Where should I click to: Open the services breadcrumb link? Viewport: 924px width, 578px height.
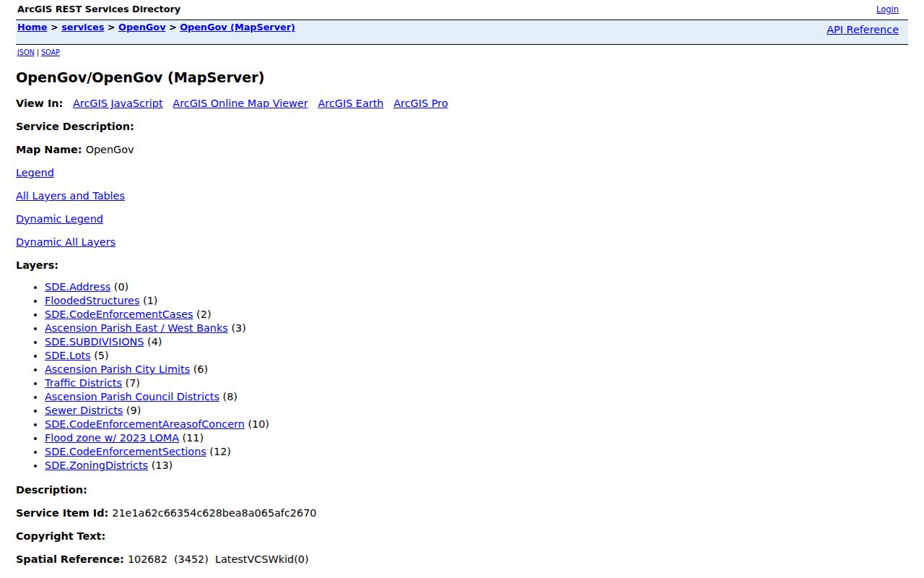click(x=83, y=27)
